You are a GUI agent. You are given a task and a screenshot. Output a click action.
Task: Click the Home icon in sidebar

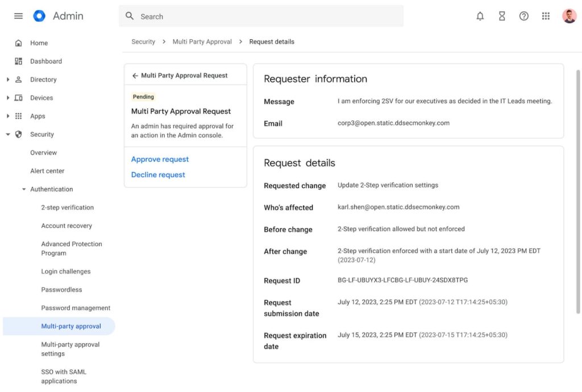tap(19, 43)
